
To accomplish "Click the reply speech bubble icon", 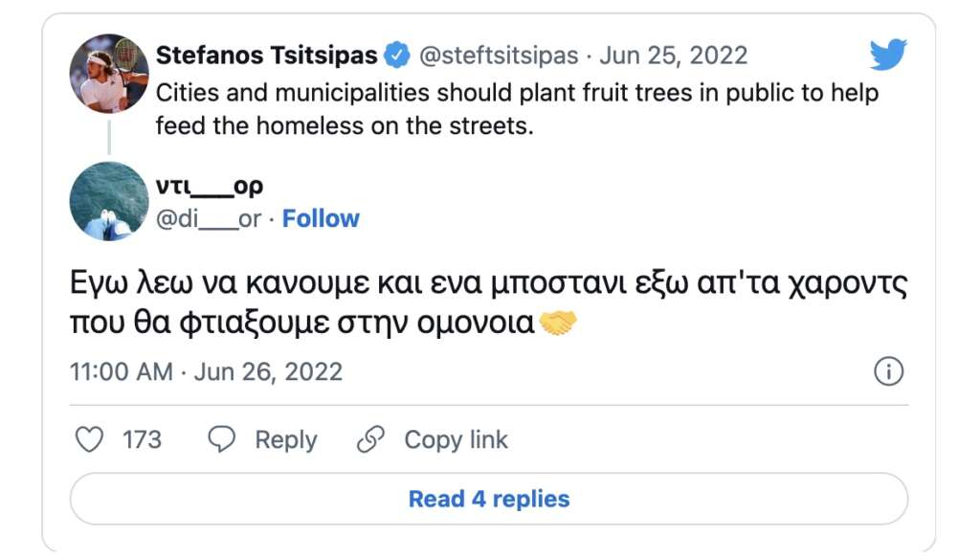I will (222, 439).
